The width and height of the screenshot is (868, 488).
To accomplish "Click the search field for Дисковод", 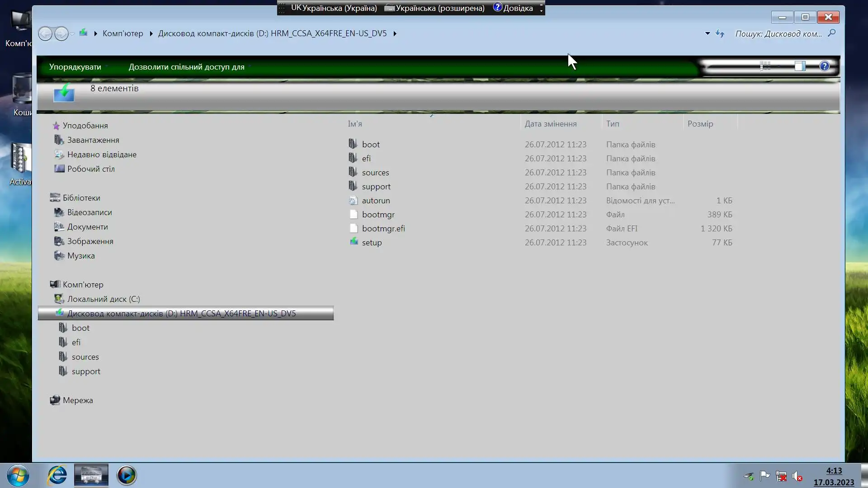I will (x=778, y=34).
